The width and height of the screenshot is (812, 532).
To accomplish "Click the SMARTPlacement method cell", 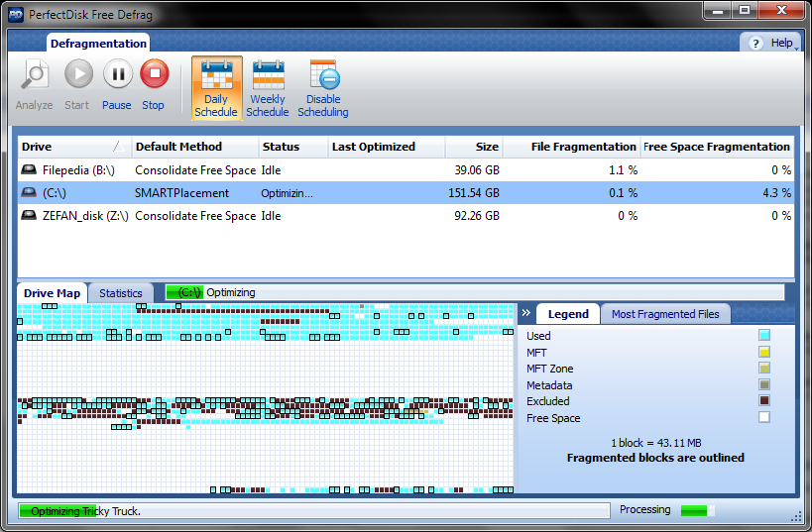I will tap(181, 193).
